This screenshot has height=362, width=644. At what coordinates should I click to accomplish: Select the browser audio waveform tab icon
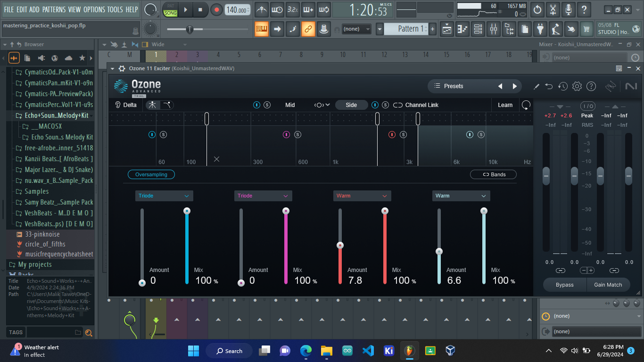pos(14,58)
